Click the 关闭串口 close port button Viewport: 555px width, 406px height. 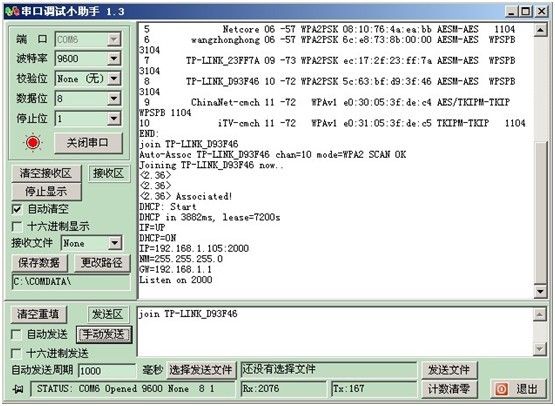point(88,143)
